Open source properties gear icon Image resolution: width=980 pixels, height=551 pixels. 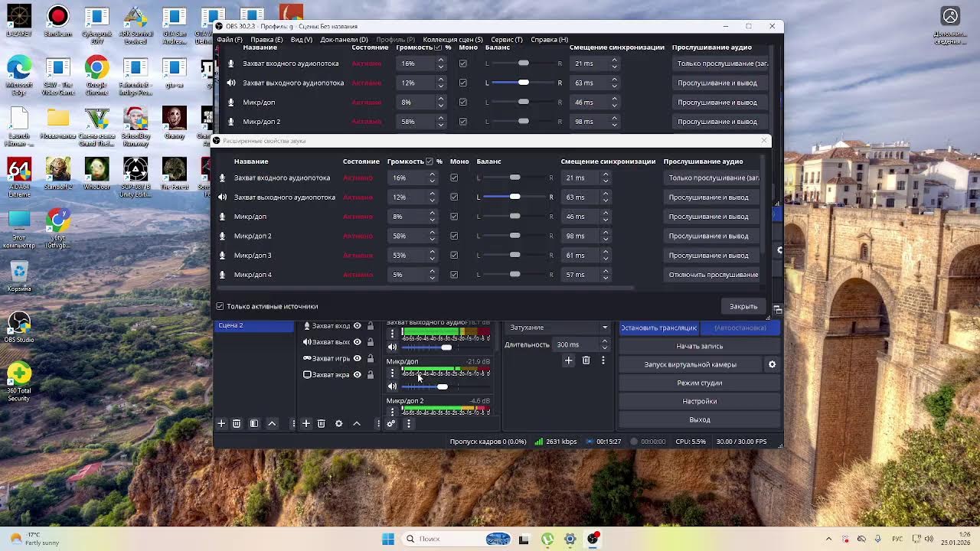(339, 423)
